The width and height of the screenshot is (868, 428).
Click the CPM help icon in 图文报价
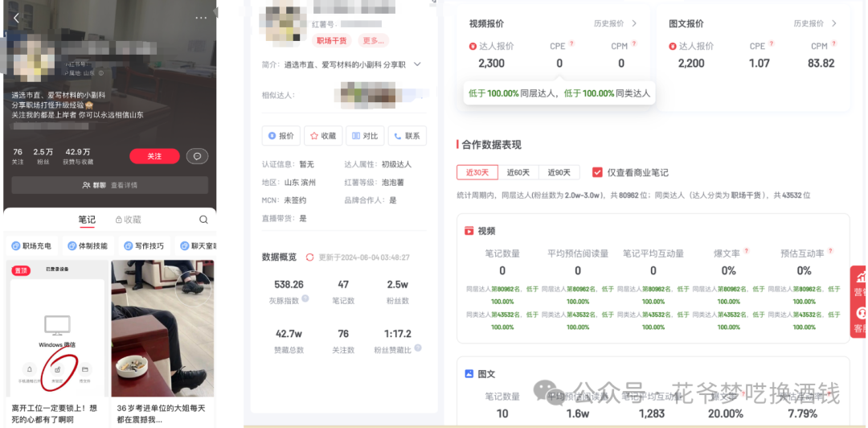(x=833, y=43)
